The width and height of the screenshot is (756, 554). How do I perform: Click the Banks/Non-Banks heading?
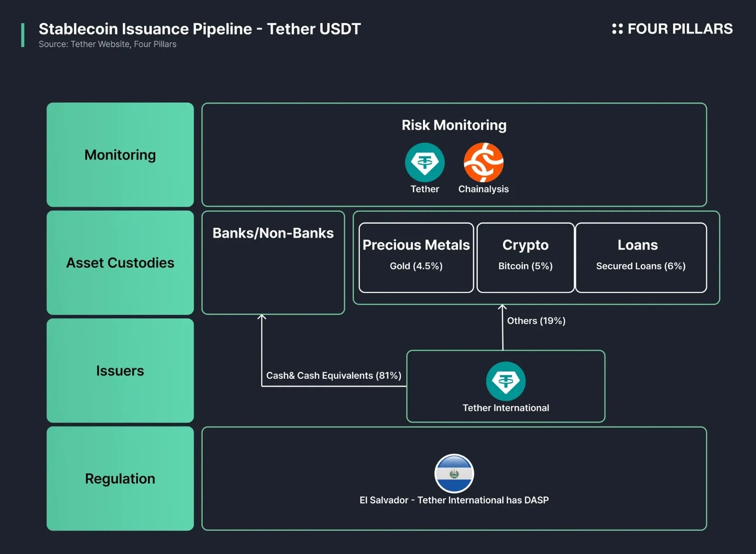273,233
